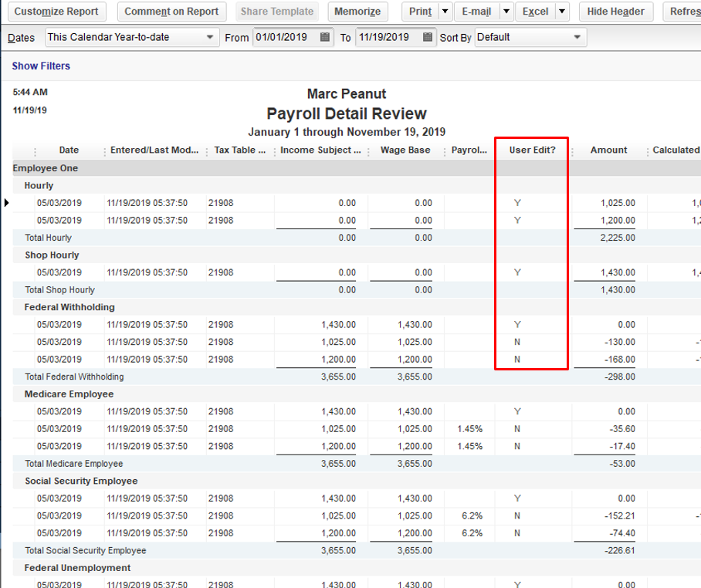This screenshot has width=701, height=588.
Task: Click the 6.2% rate on -152.21 row
Action: pos(472,515)
